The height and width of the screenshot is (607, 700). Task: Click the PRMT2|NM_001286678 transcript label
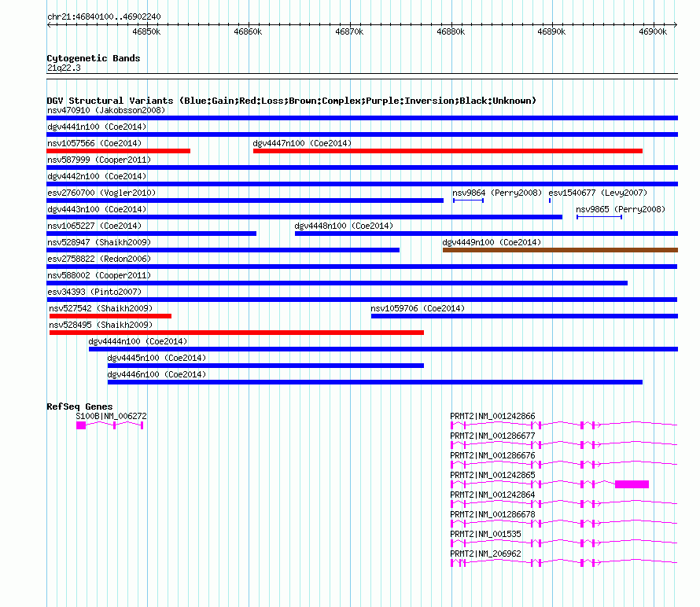point(492,514)
